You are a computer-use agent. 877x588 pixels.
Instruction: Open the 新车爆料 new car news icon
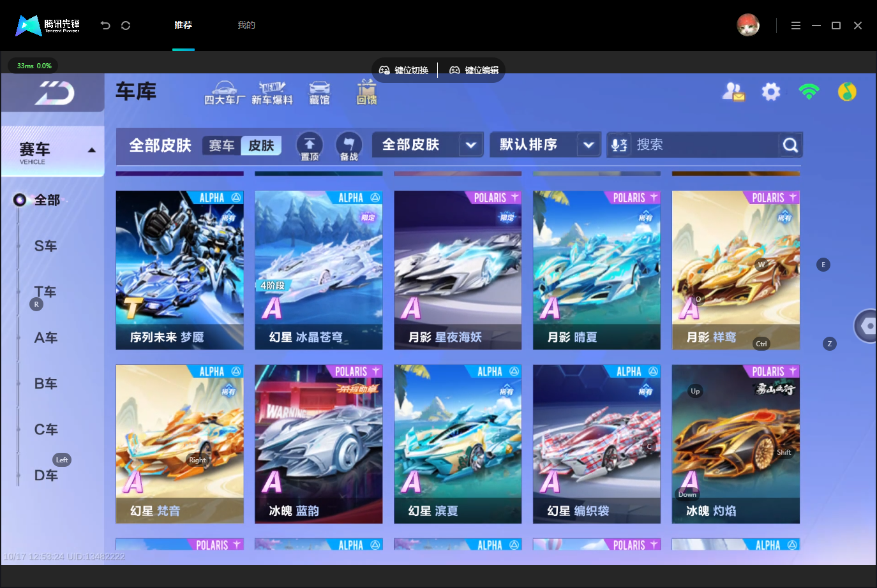pos(272,92)
